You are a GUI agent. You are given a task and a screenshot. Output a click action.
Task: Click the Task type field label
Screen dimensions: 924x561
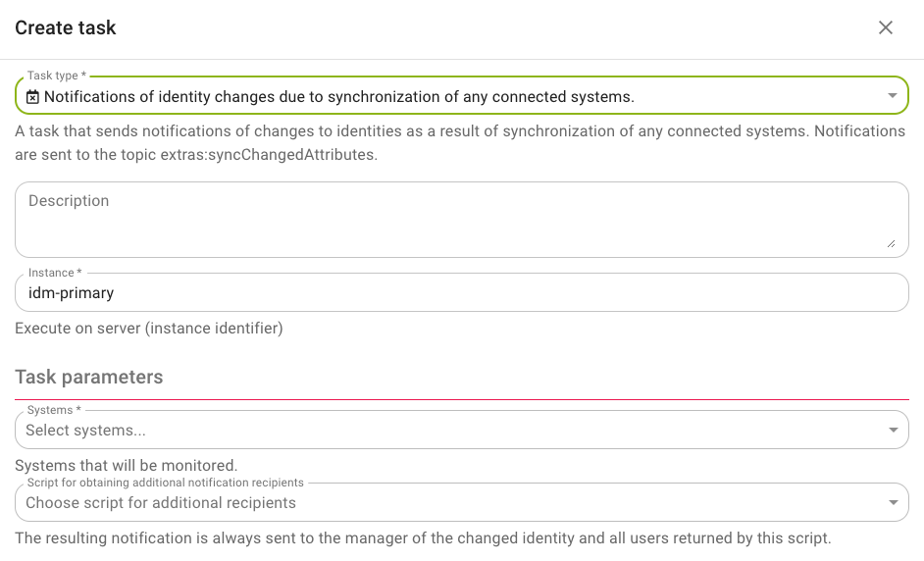pyautogui.click(x=57, y=76)
